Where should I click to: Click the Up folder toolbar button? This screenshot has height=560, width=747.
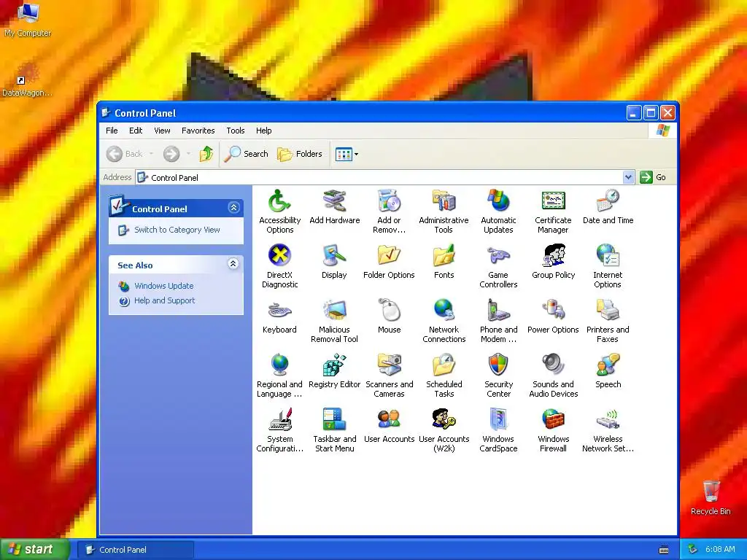pyautogui.click(x=206, y=154)
